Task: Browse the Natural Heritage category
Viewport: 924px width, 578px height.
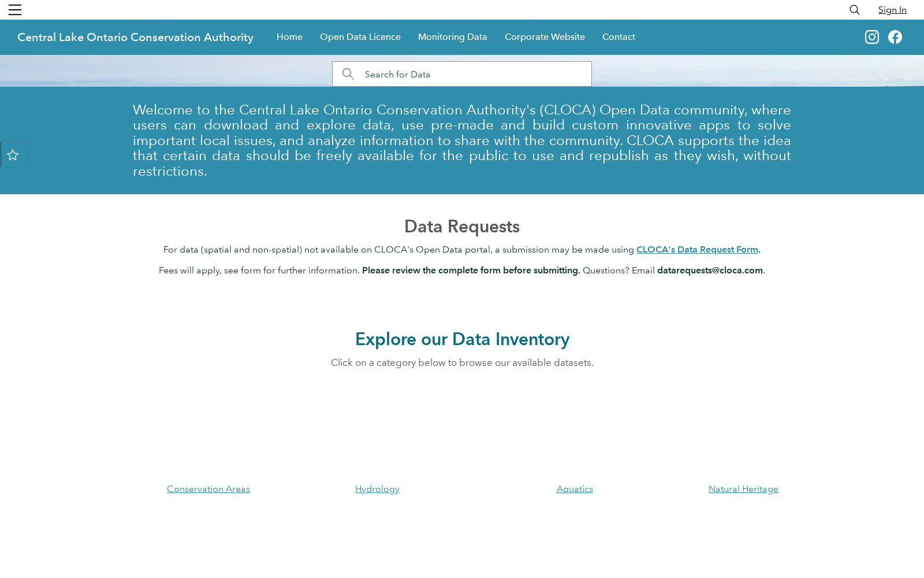Action: 743,489
